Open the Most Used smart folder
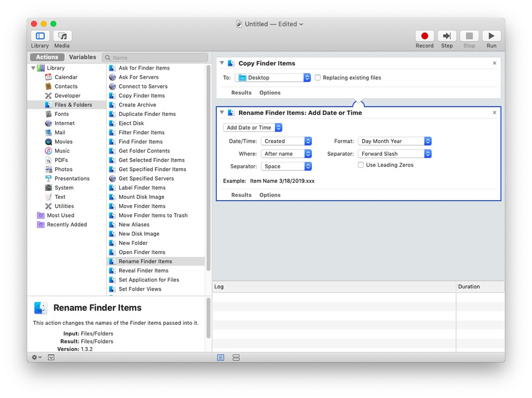This screenshot has width=532, height=398. point(60,215)
